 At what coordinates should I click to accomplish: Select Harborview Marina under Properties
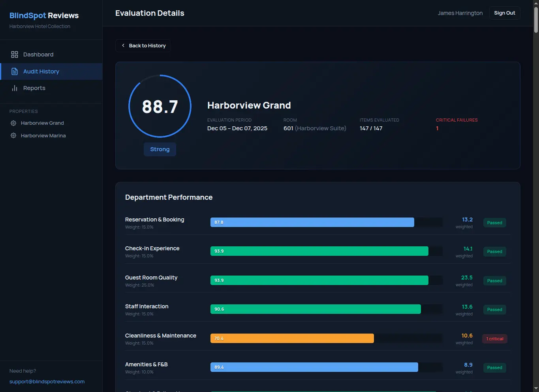point(43,135)
